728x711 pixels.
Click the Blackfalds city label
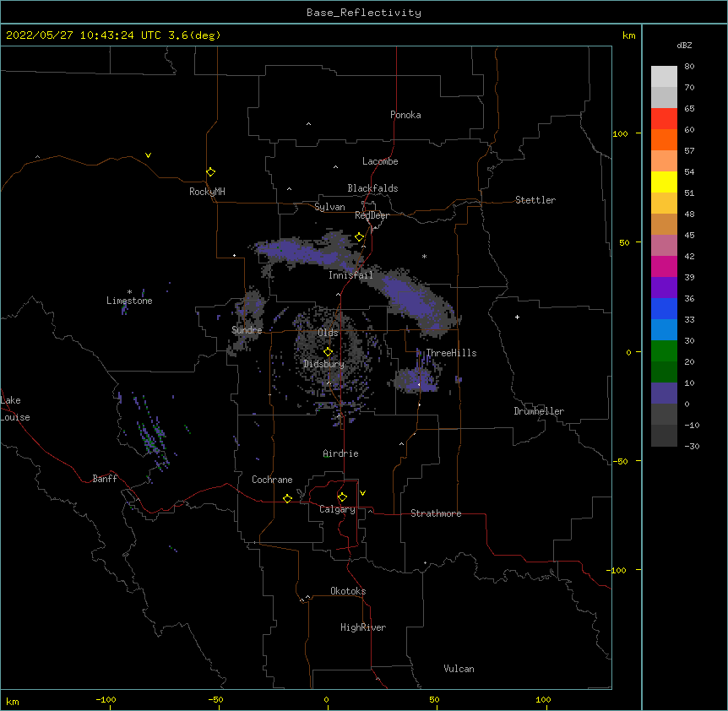(x=372, y=188)
